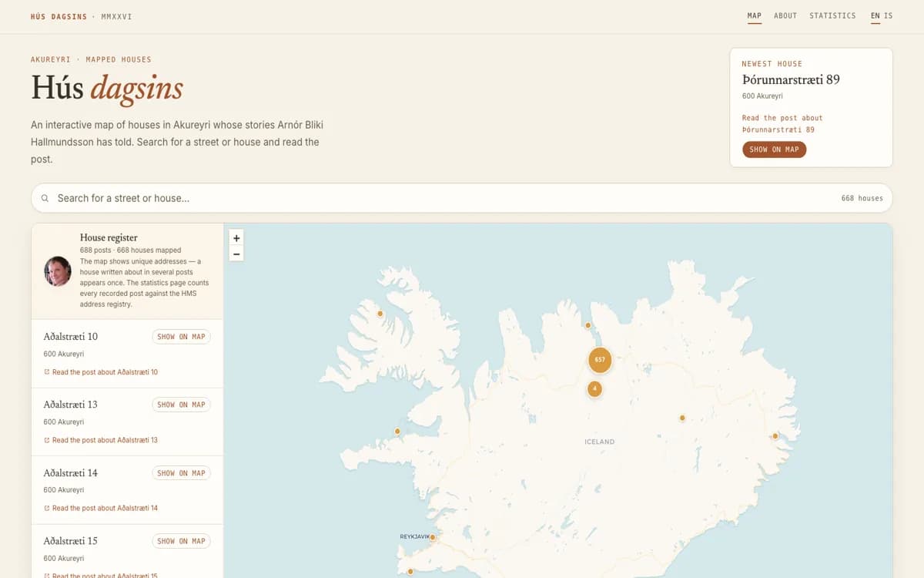Select the east coast house marker
Viewport: 924px width, 578px height.
(x=775, y=436)
